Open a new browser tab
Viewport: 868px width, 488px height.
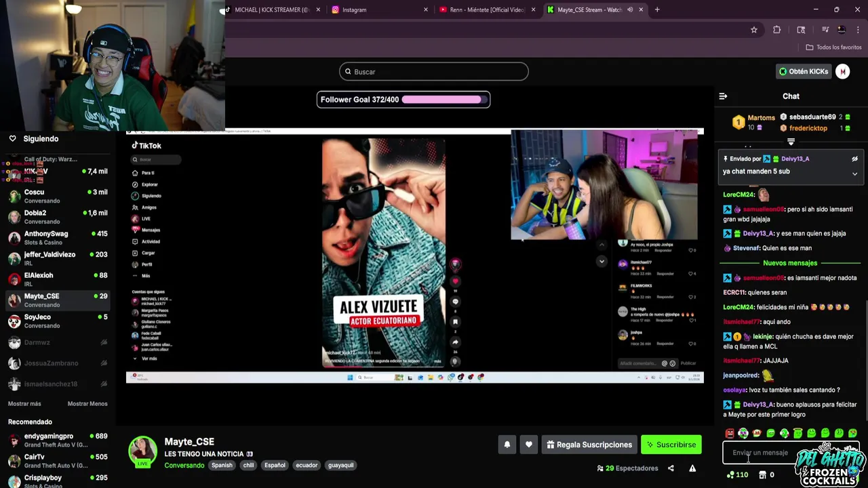[657, 9]
